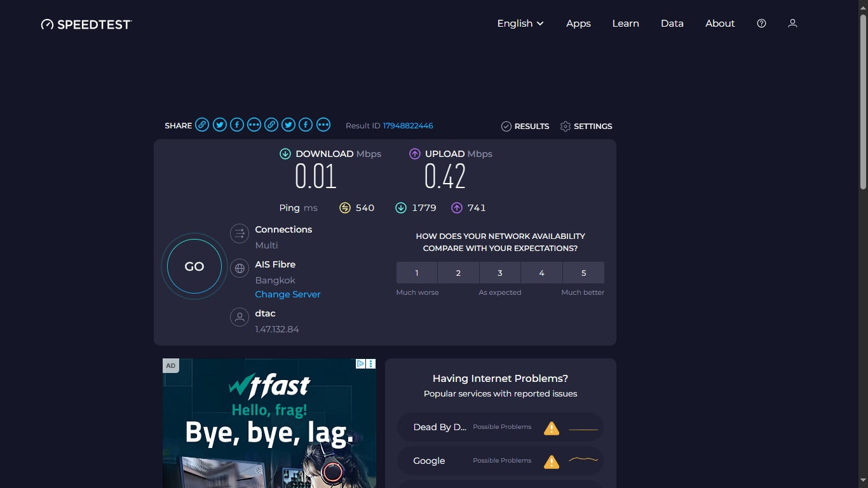Open the Dead By D... issues row
868x488 pixels.
click(x=500, y=428)
